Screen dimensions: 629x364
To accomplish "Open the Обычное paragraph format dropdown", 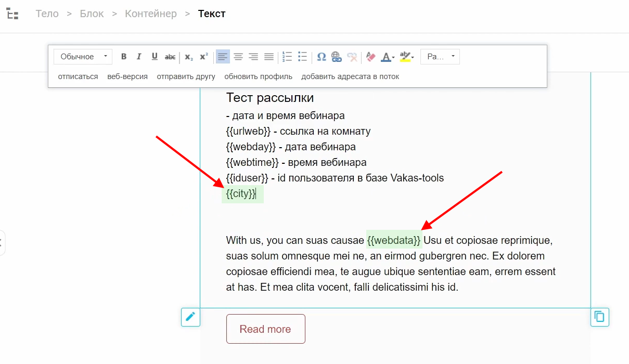I will coord(83,57).
